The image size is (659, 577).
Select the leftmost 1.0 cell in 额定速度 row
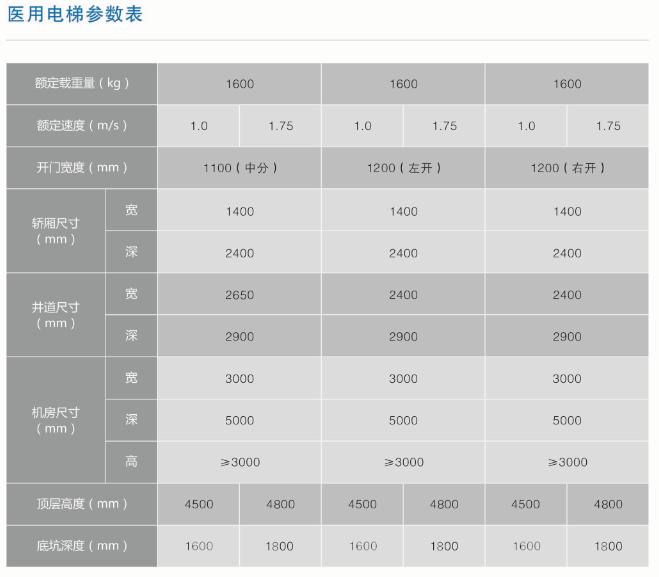(x=199, y=126)
